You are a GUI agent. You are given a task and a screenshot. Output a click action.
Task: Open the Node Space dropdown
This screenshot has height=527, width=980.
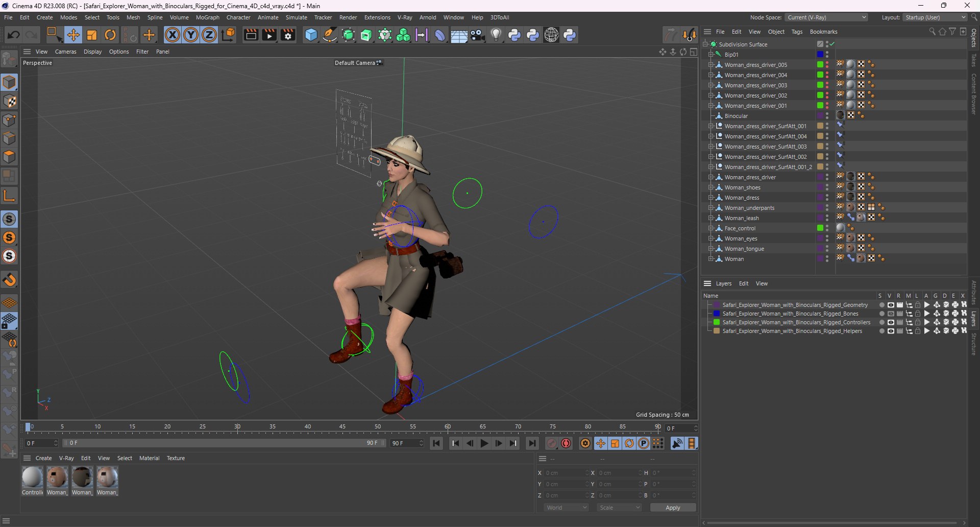[x=826, y=17]
